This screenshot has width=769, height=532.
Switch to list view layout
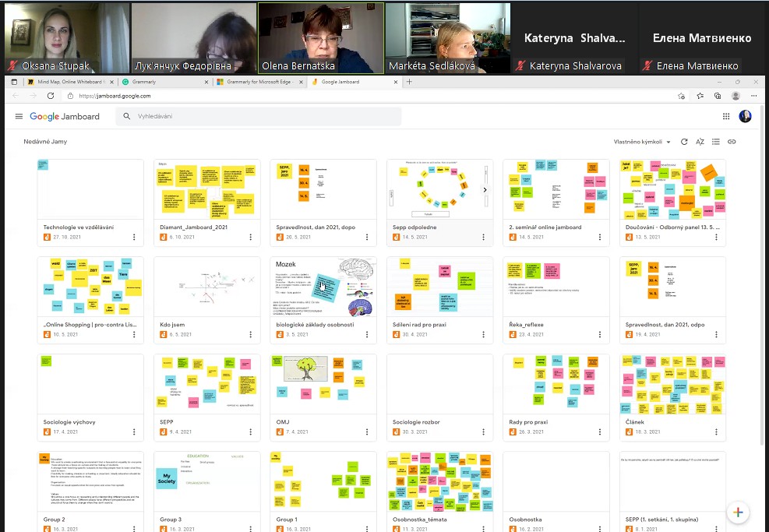tap(715, 142)
